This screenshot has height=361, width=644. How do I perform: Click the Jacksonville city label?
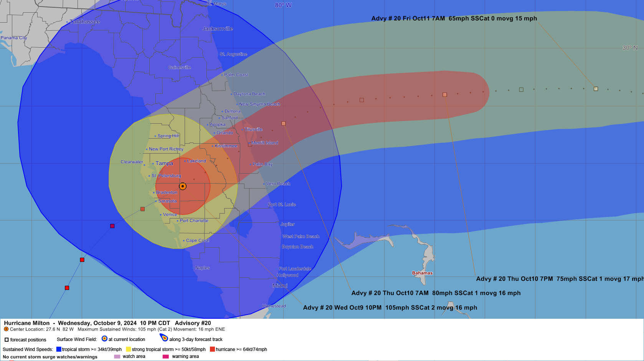pos(218,29)
